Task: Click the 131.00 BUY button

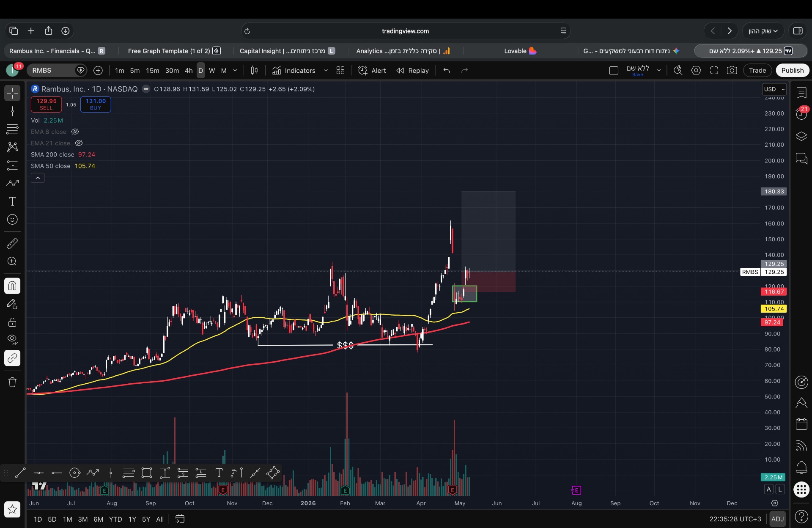Action: 96,104
